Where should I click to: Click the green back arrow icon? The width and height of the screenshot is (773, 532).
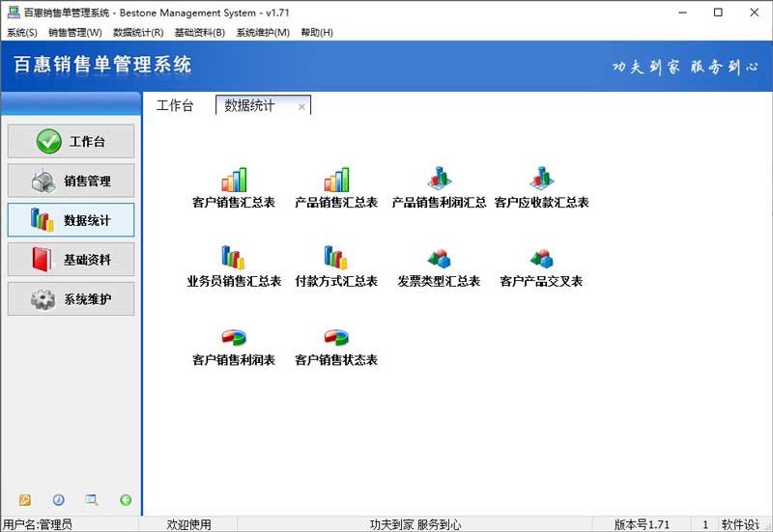coord(126,500)
